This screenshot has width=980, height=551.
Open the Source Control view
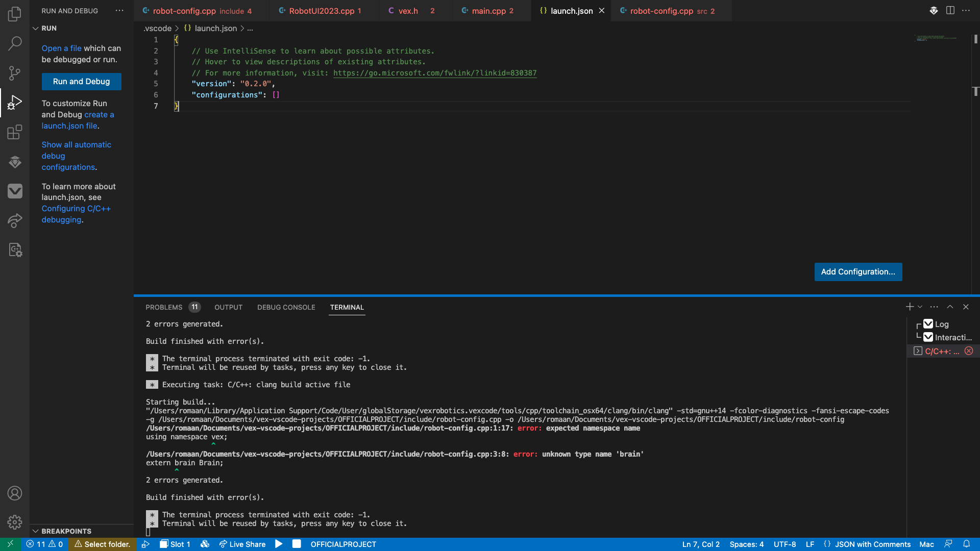point(15,73)
